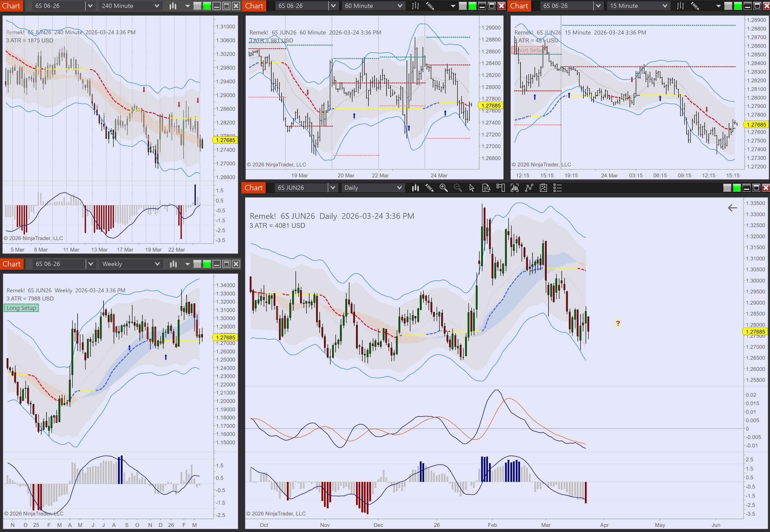Click Zoom In icon on Daily chart
This screenshot has height=532, width=770.
tap(444, 188)
